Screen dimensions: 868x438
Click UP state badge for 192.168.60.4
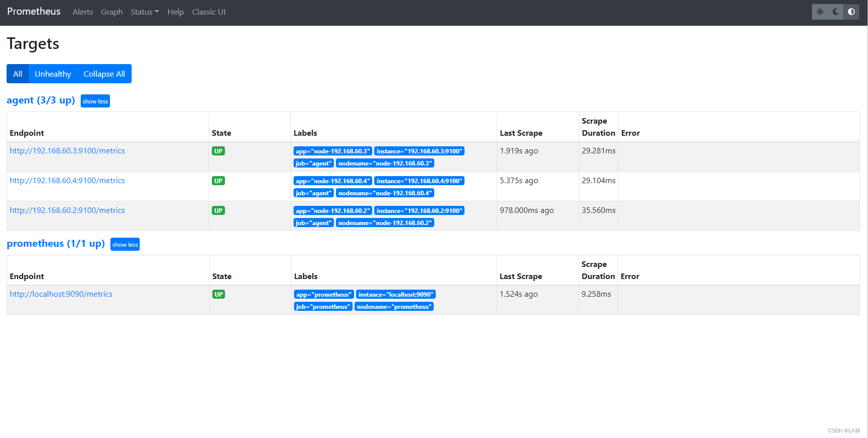point(218,181)
